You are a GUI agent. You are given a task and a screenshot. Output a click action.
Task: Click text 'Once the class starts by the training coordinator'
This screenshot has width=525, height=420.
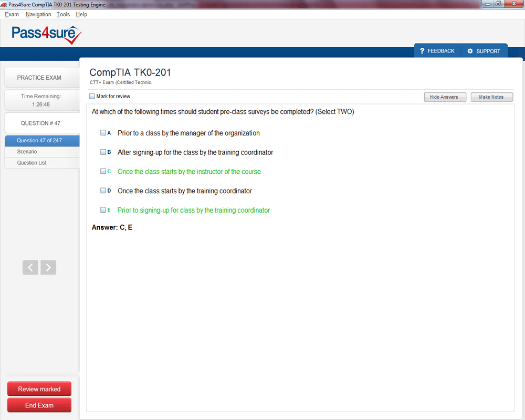tap(184, 191)
